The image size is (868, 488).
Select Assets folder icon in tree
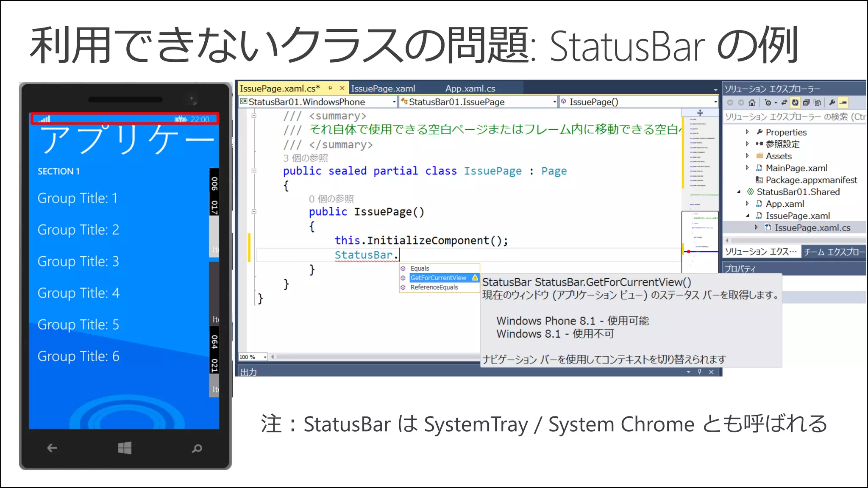759,155
